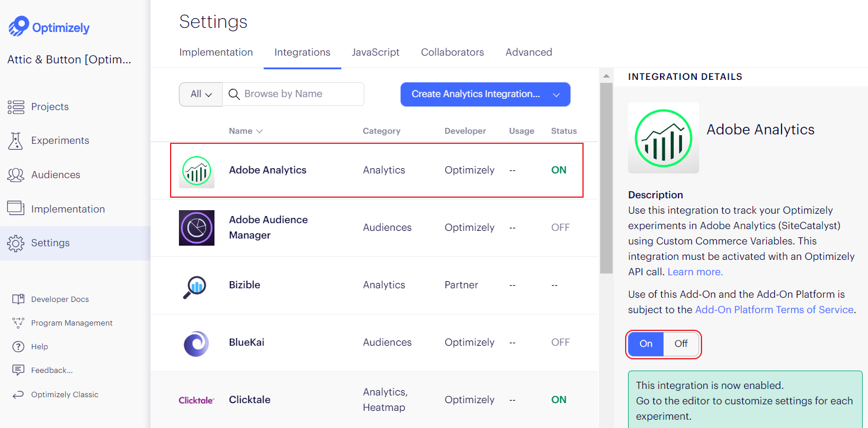
Task: Click the Audiences people icon
Action: click(x=15, y=175)
